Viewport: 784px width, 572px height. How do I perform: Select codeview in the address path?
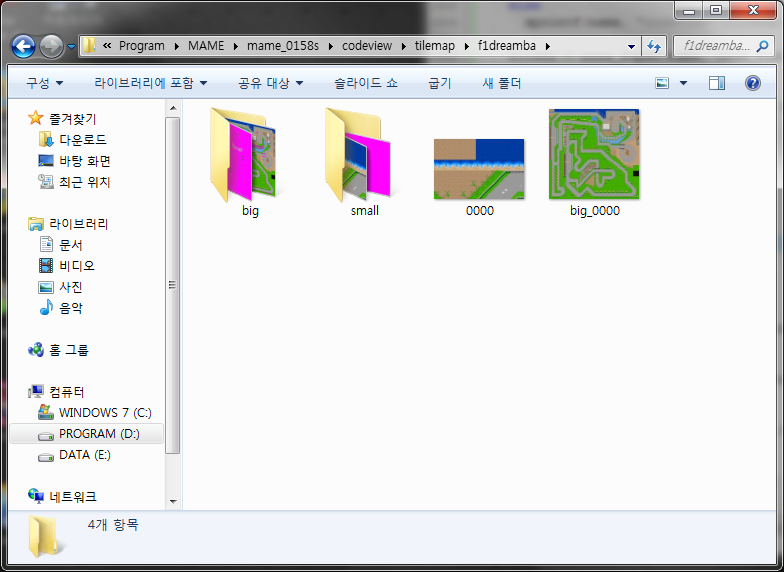pyautogui.click(x=367, y=46)
